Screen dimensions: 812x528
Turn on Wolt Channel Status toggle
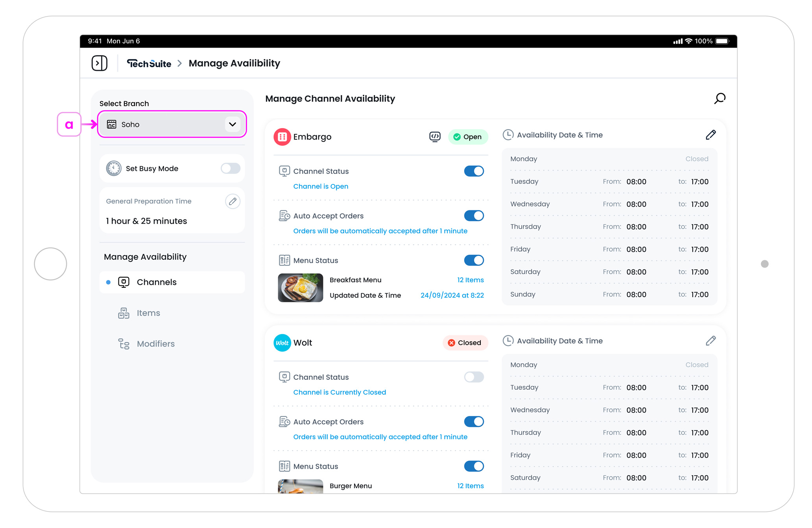point(474,377)
